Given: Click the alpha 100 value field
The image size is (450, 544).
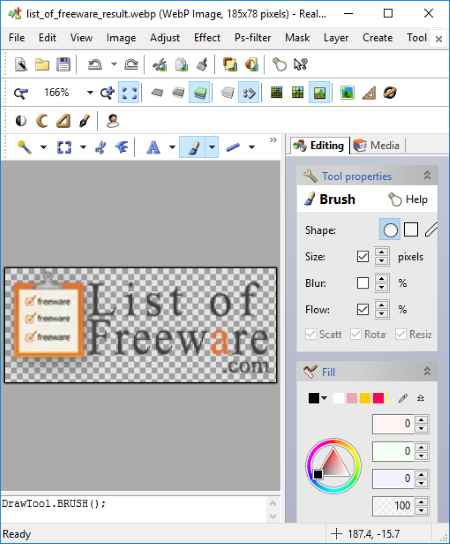Looking at the screenshot, I should click(x=393, y=506).
